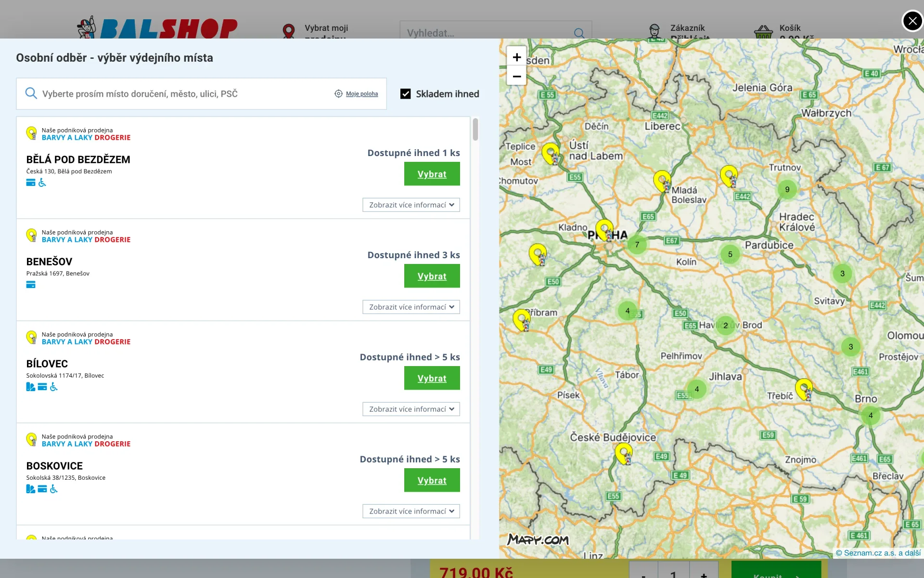
Task: Click the cluster marker 5 near Pardubice
Action: click(730, 254)
